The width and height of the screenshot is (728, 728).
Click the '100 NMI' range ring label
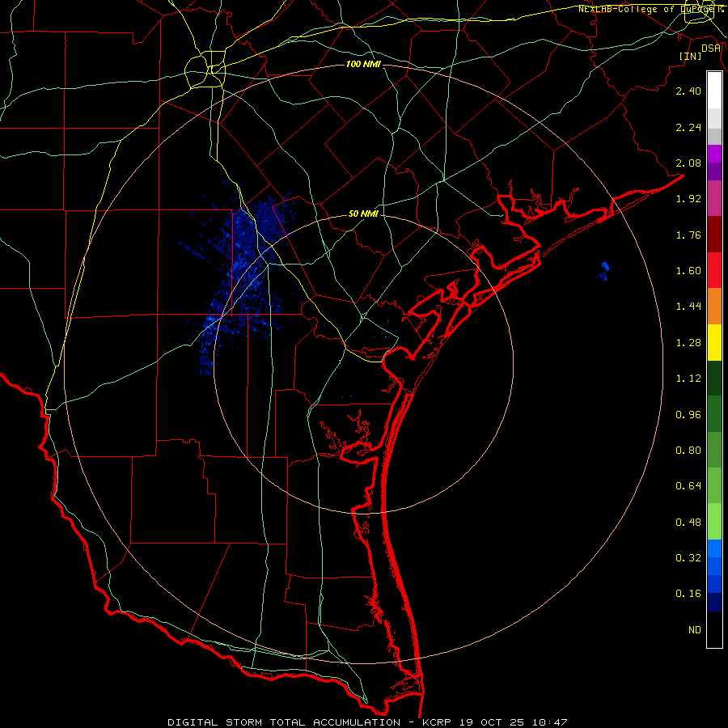(363, 64)
